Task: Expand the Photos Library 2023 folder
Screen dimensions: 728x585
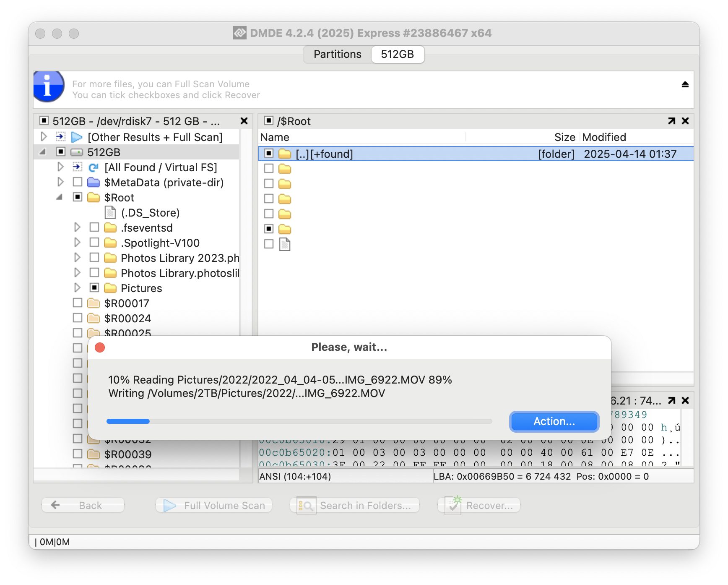Action: pos(77,257)
